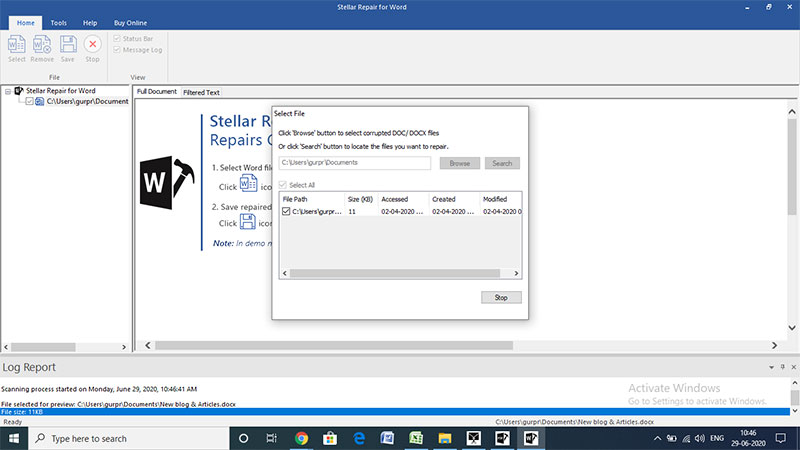This screenshot has height=450, width=800.
Task: Open Task View on the taskbar
Action: tap(271, 438)
